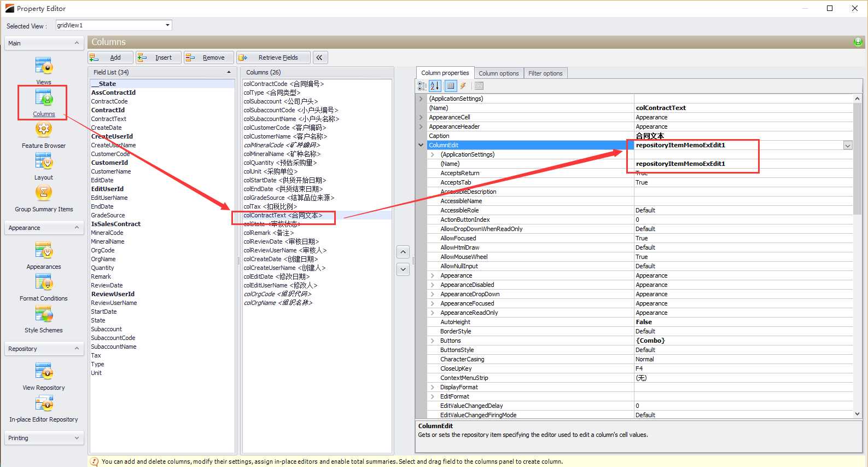Screen dimensions: 868x467
Task: Switch to the Filter options tab
Action: point(545,73)
